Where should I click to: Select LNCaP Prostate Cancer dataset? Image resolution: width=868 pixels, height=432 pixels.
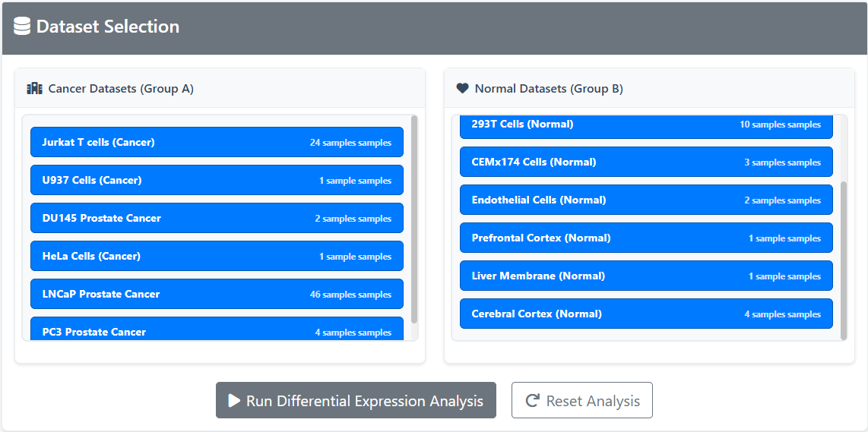[217, 294]
